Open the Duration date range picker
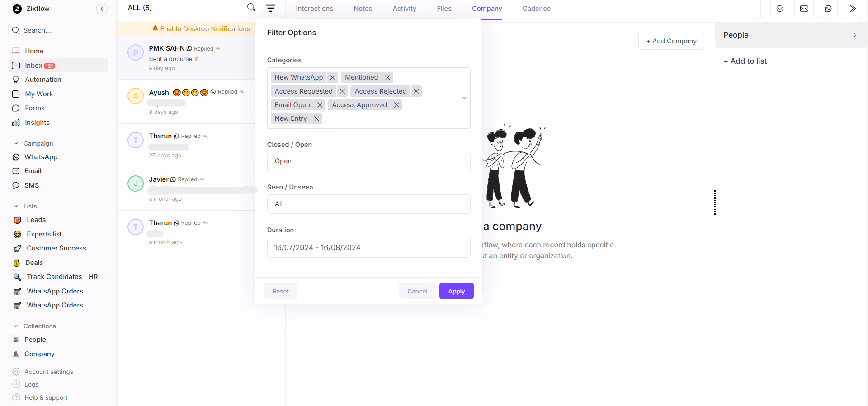Screen dimensions: 868x406 click(x=368, y=247)
